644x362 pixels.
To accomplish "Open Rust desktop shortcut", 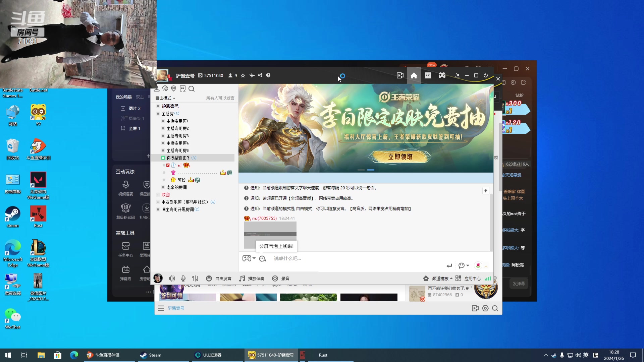I will click(38, 217).
